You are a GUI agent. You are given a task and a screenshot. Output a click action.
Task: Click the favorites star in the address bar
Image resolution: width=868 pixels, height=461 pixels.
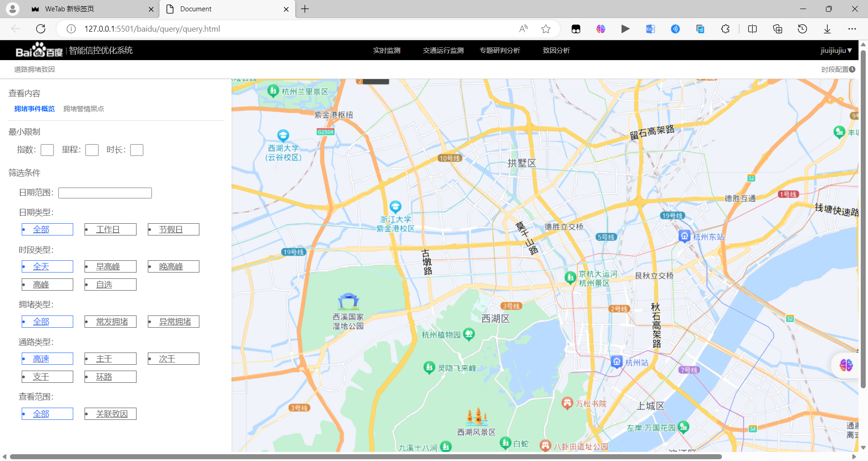[x=546, y=28]
